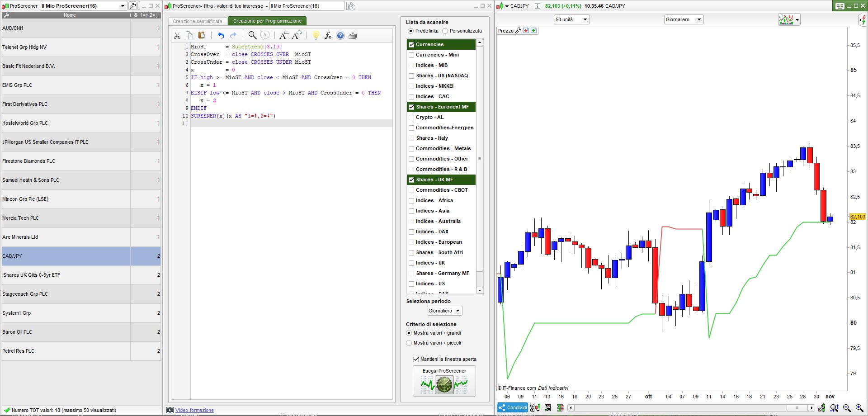
Task: Zoom out on the chart
Action: (x=847, y=408)
